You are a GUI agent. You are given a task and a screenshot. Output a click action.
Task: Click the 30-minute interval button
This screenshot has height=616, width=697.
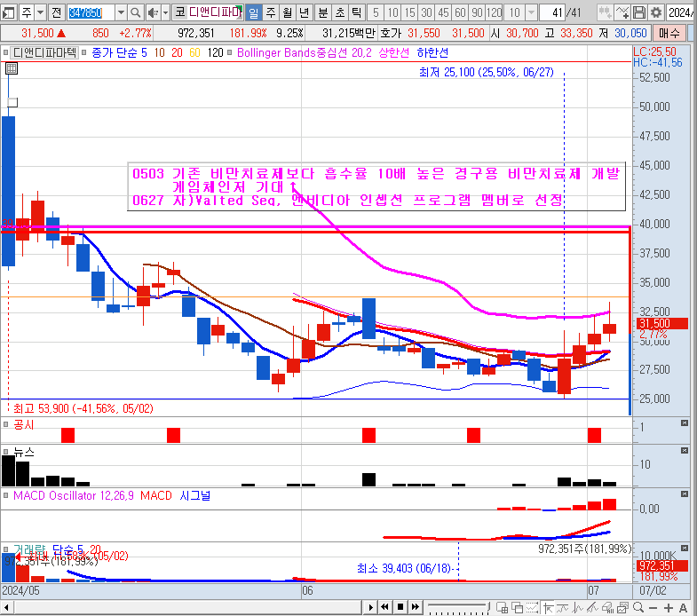pyautogui.click(x=427, y=12)
